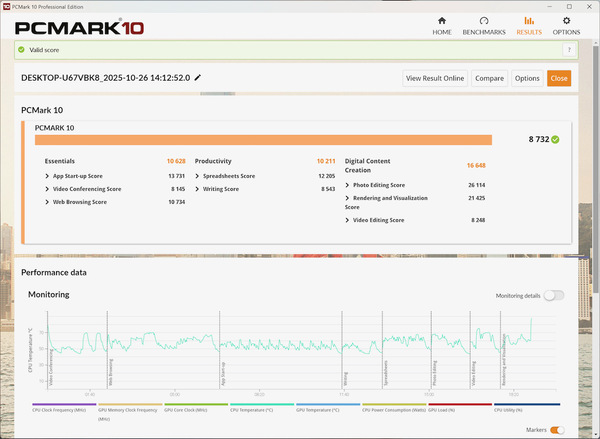
Task: Click the Performance data heading
Action: tap(54, 273)
